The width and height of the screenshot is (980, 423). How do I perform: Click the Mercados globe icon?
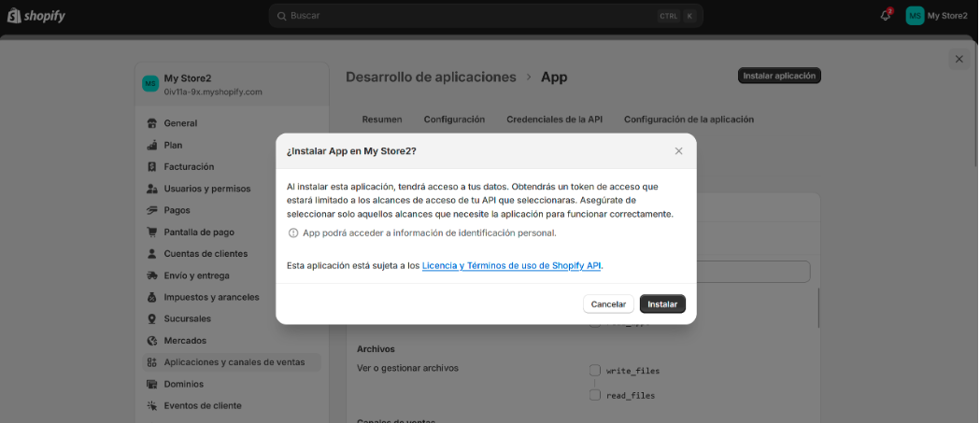click(x=151, y=341)
